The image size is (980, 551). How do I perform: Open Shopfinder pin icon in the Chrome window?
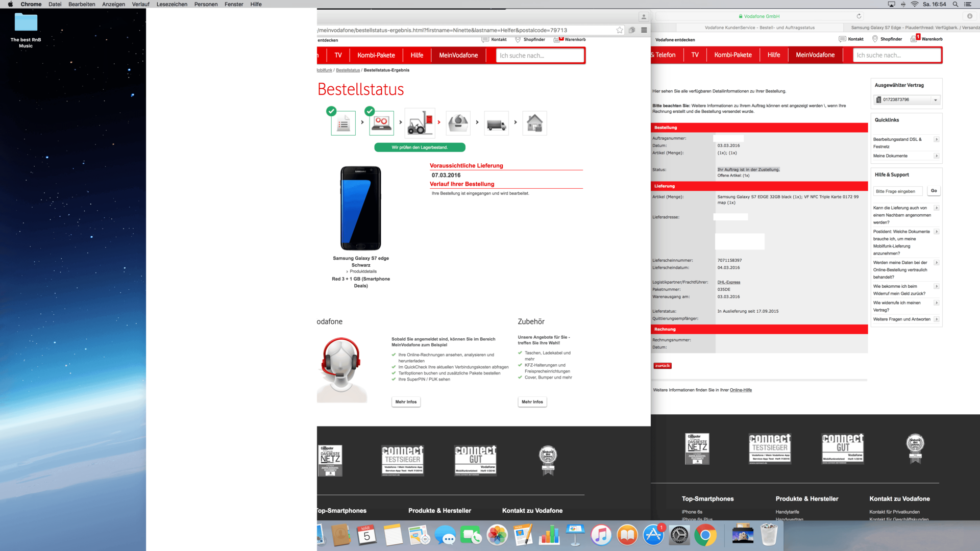pos(518,39)
